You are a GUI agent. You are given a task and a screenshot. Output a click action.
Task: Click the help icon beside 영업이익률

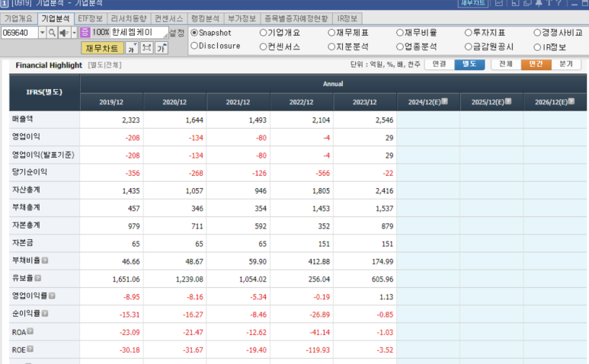click(x=53, y=295)
